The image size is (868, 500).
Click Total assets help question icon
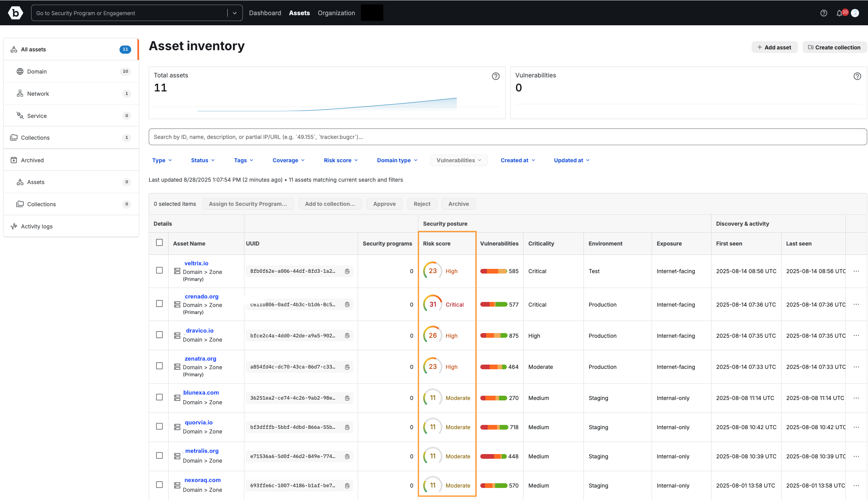[495, 76]
